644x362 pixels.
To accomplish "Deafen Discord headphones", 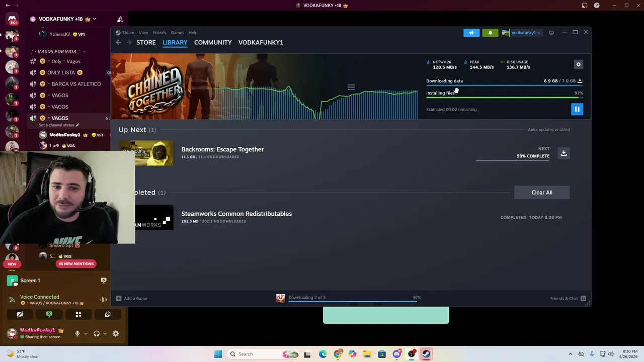I will (x=97, y=334).
